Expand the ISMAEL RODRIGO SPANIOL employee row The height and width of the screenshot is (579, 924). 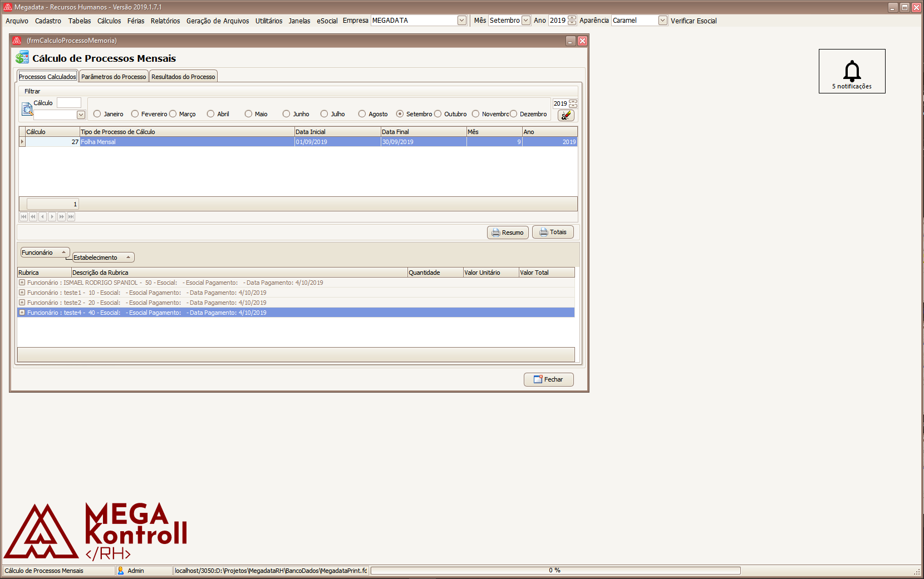[x=22, y=283]
